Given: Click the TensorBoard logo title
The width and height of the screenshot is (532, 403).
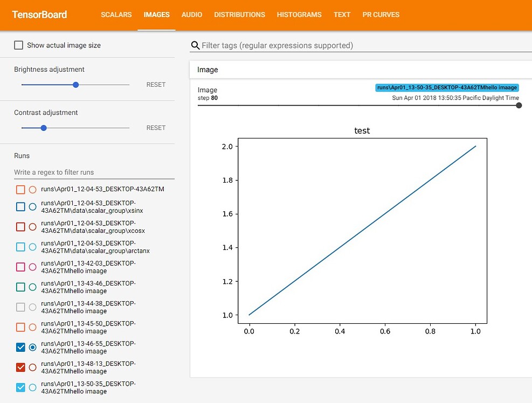Looking at the screenshot, I should 39,15.
